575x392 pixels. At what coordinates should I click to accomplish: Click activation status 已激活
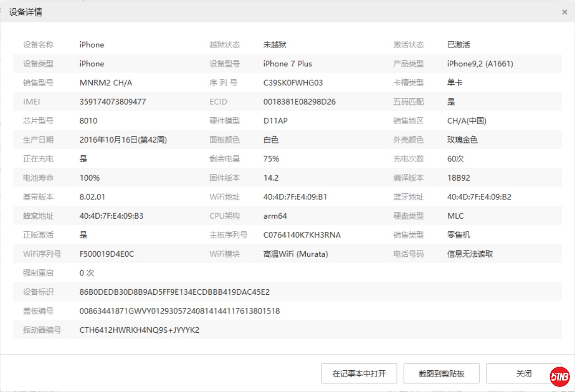(458, 45)
